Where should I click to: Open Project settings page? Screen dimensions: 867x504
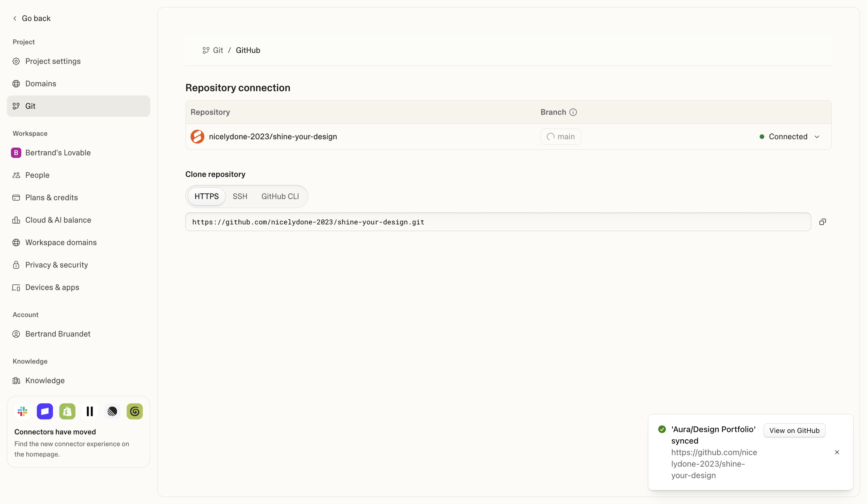point(78,61)
